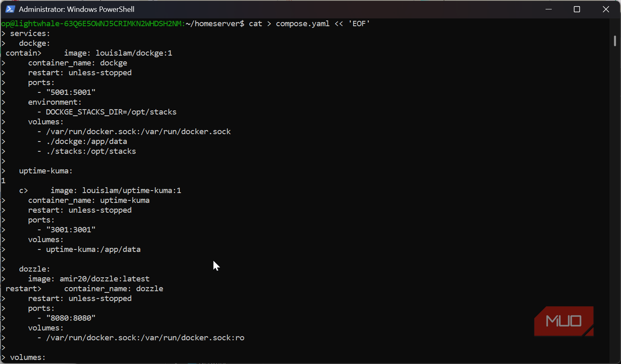Click the prompt hostname 'op@lightwhale' text

[31, 24]
